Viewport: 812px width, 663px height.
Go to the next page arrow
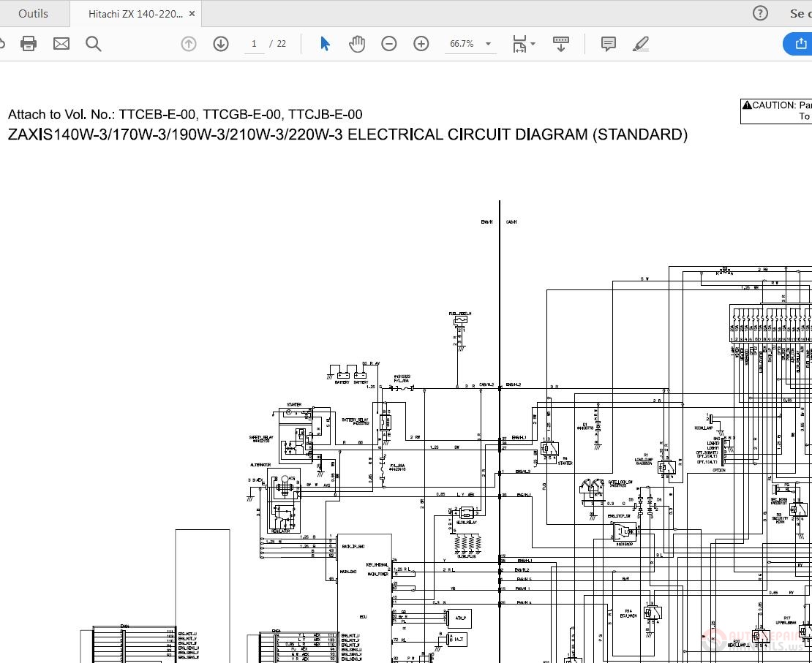221,43
